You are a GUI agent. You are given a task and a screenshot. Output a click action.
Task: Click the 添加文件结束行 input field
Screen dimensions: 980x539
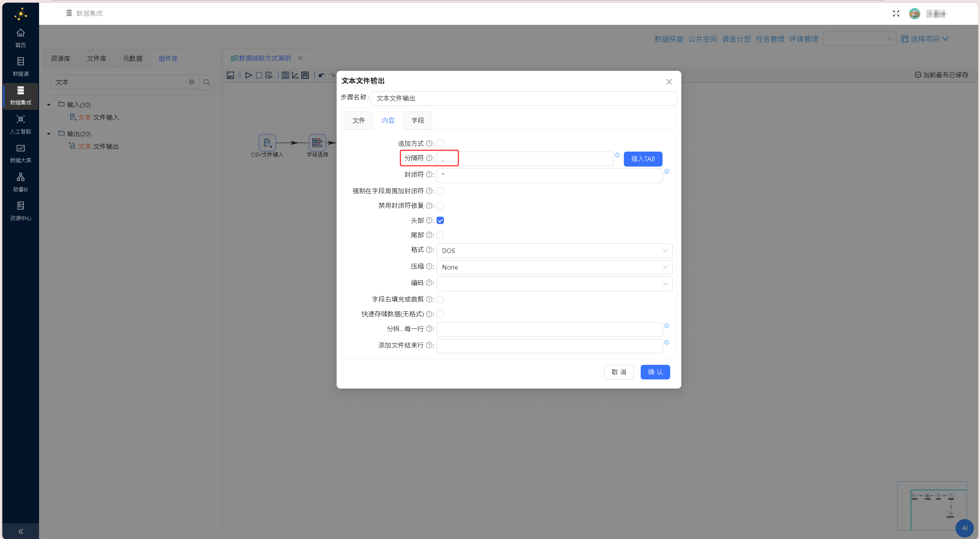[550, 346]
